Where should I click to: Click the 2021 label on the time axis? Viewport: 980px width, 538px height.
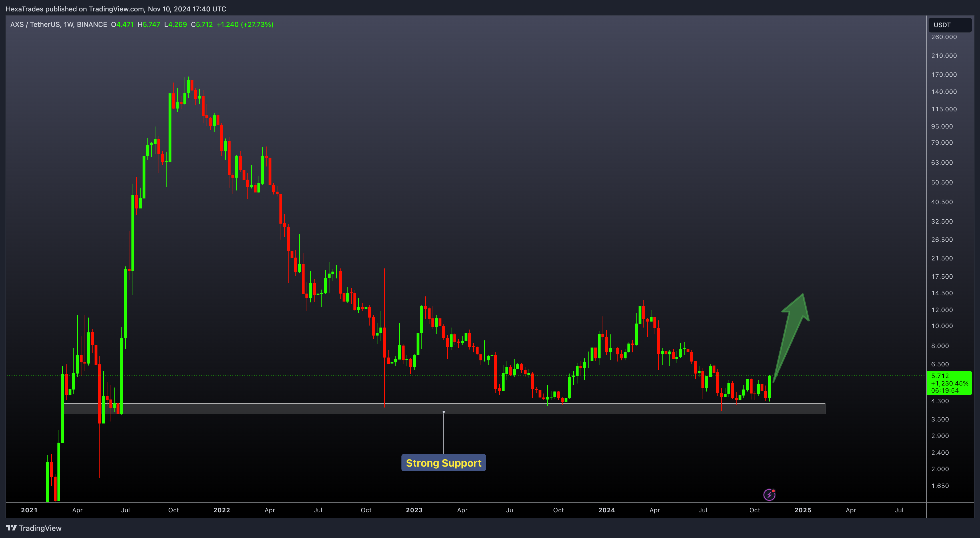[x=29, y=510]
